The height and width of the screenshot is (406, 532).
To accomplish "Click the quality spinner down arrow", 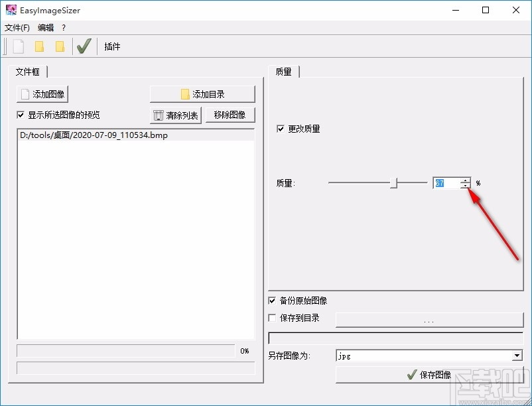I will click(x=465, y=186).
